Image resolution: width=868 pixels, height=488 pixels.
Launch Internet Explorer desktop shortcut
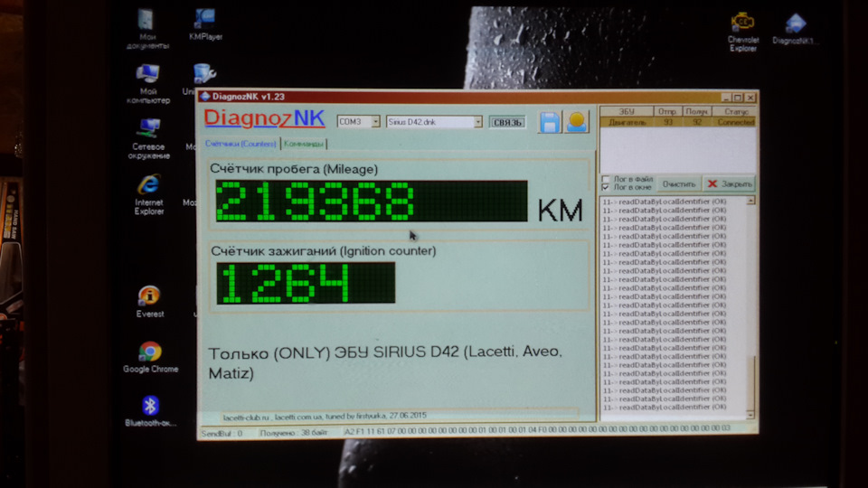coord(149,194)
